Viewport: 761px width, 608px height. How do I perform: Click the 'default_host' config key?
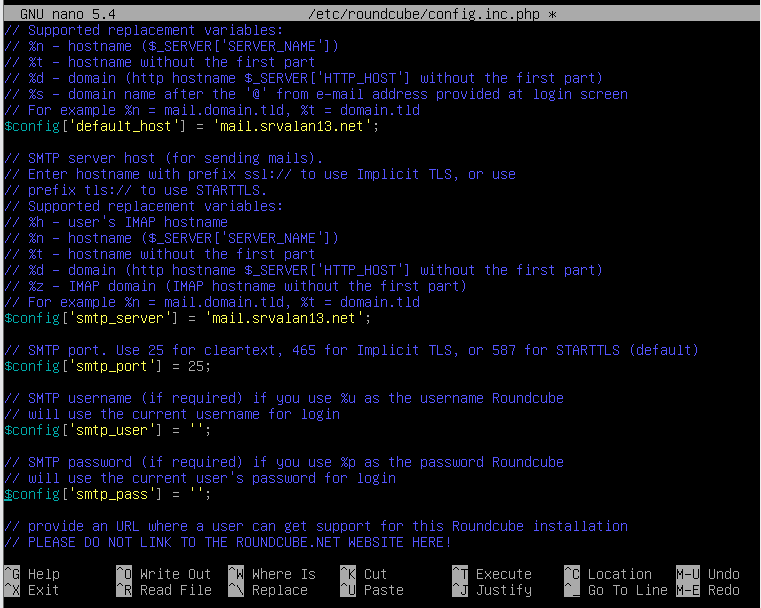pyautogui.click(x=124, y=126)
